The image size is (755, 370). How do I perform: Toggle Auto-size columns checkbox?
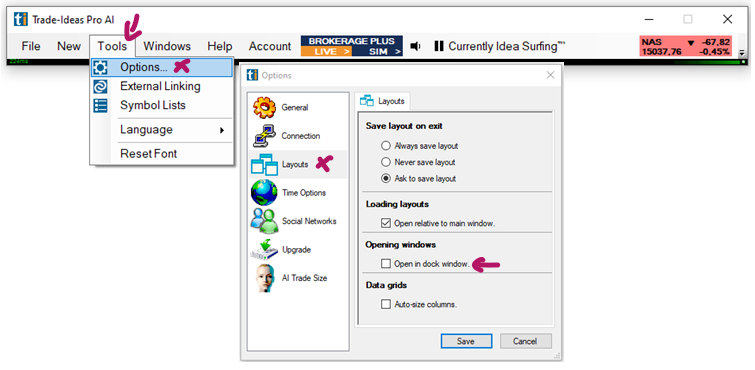[386, 304]
